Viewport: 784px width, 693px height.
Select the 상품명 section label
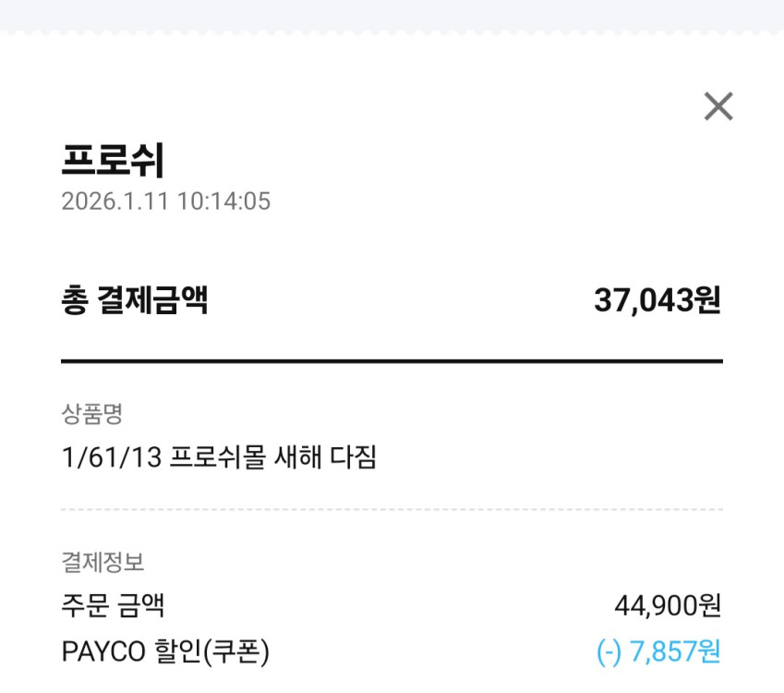click(91, 413)
